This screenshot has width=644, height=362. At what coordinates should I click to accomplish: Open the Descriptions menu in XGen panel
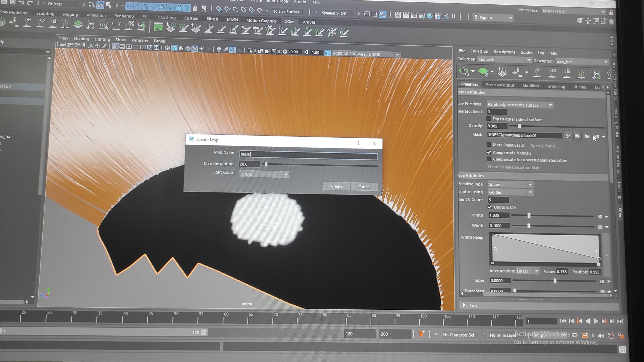504,52
